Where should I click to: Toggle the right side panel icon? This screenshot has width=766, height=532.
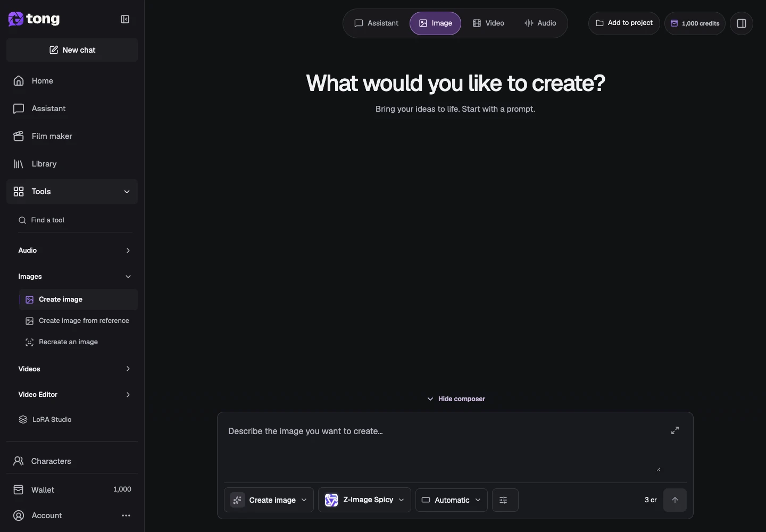742,23
